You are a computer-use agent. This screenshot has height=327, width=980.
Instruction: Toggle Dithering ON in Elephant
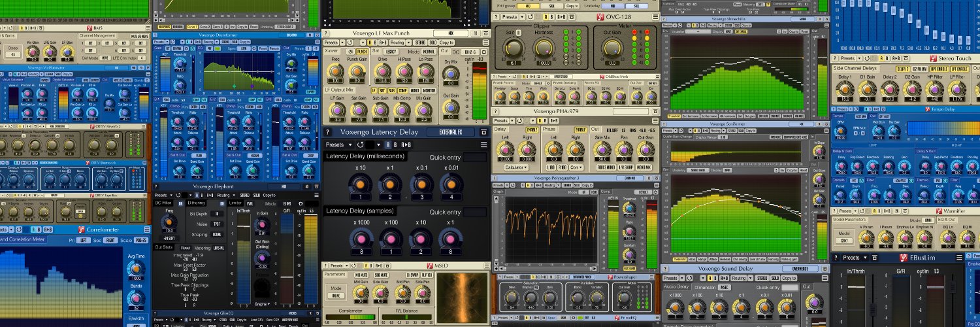[x=222, y=203]
